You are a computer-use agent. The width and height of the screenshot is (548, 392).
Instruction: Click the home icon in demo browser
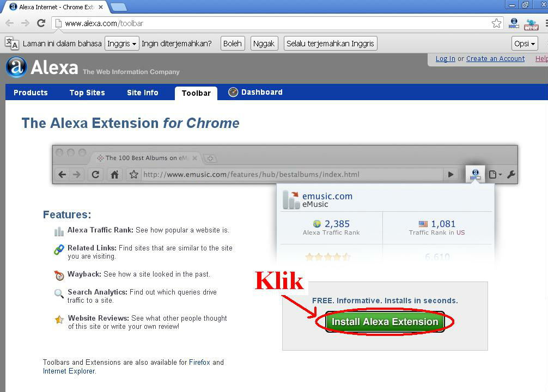point(114,174)
